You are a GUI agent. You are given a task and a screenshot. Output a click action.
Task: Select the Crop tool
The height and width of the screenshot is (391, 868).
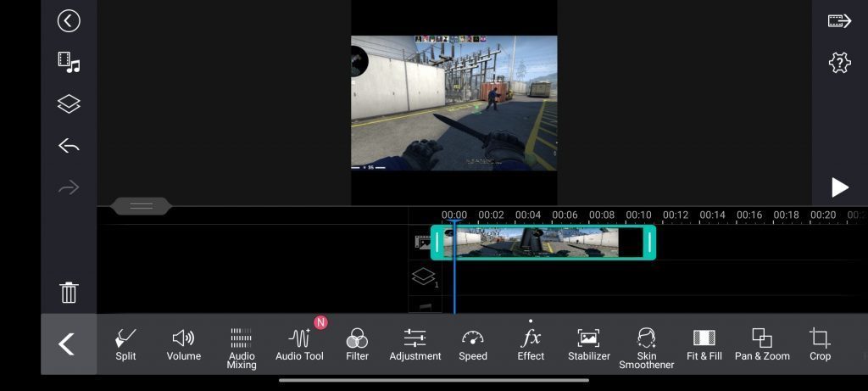(820, 344)
